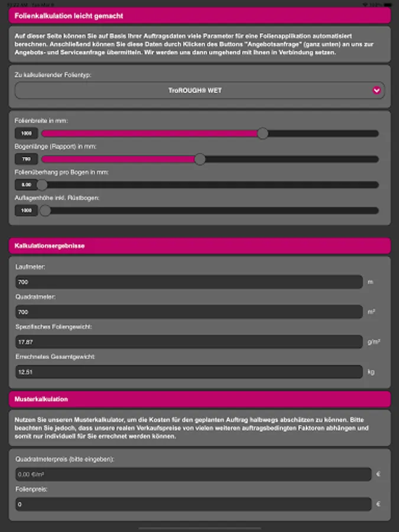This screenshot has height=532, width=399.
Task: Click the pink chevron on the Folientyp dropdown
Action: pos(377,90)
